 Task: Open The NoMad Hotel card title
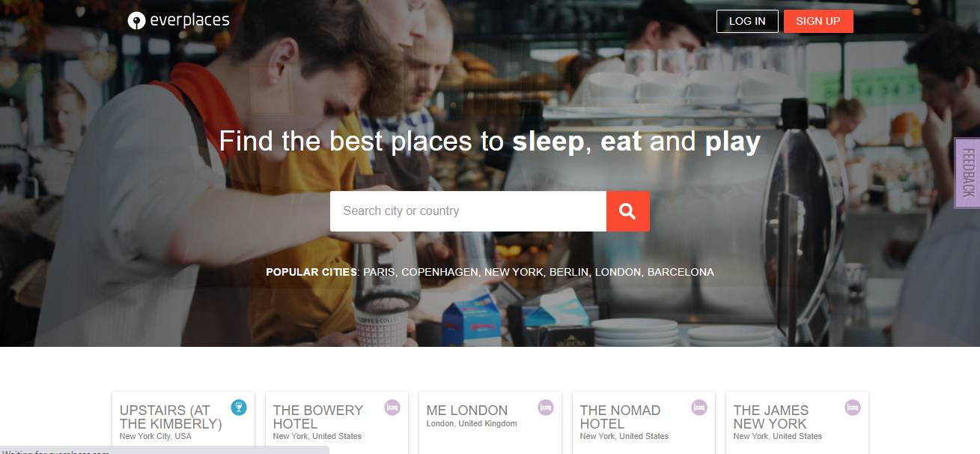point(620,417)
